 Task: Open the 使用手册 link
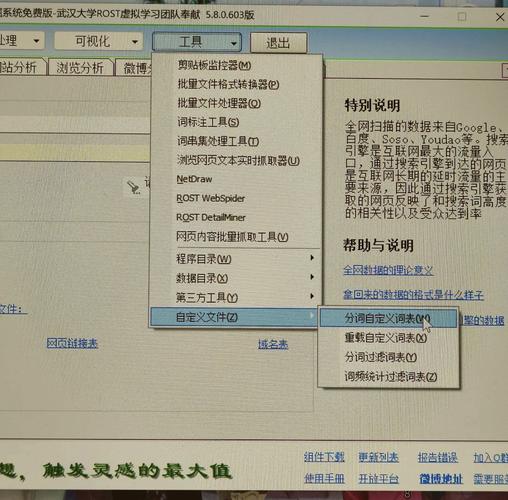point(324,479)
